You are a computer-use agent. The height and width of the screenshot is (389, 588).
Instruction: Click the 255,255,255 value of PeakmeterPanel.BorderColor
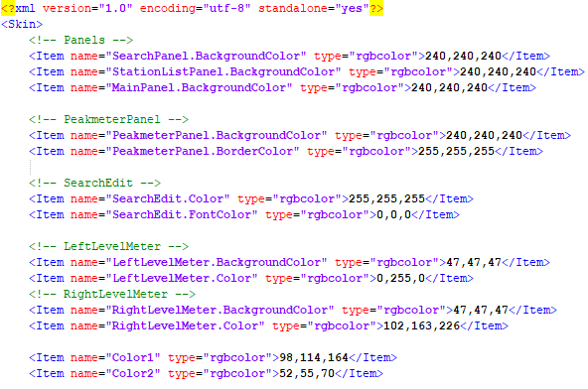[456, 151]
